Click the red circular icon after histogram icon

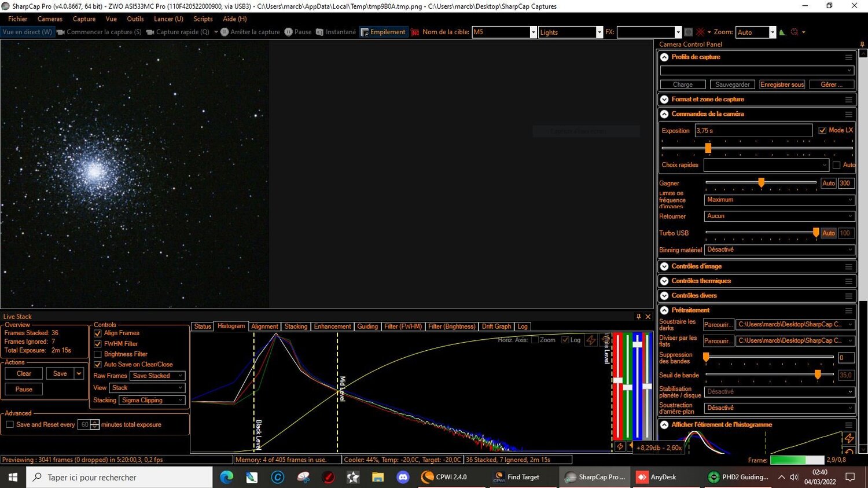(x=795, y=32)
